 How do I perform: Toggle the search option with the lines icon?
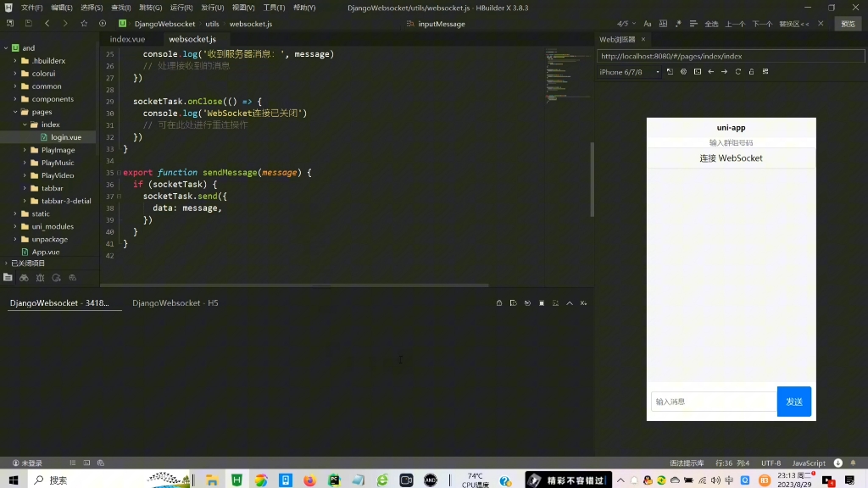(x=693, y=24)
